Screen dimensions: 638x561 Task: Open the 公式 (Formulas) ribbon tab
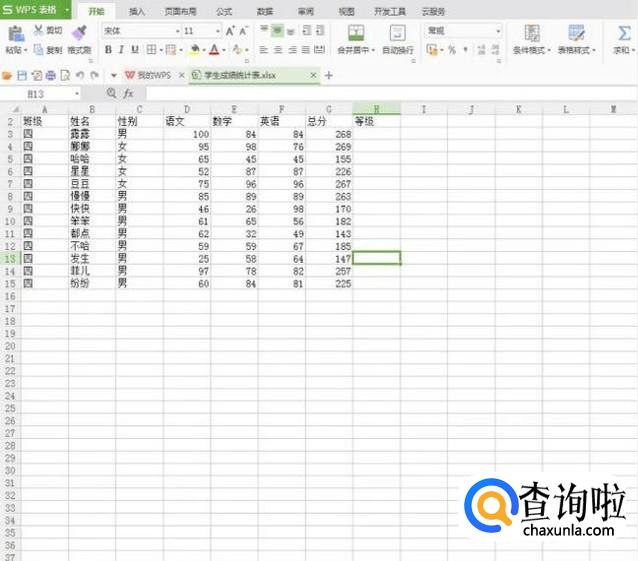(224, 11)
